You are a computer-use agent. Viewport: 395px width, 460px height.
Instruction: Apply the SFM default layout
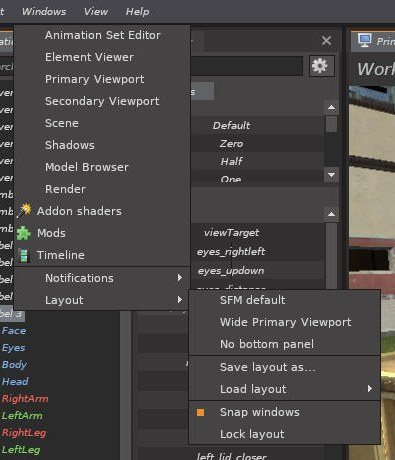tap(285, 300)
